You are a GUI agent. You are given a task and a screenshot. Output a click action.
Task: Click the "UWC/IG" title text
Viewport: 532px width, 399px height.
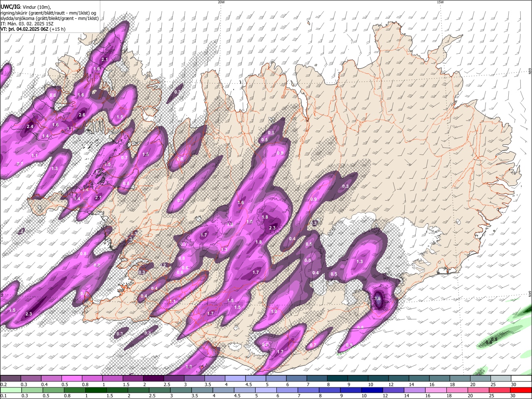[10, 7]
